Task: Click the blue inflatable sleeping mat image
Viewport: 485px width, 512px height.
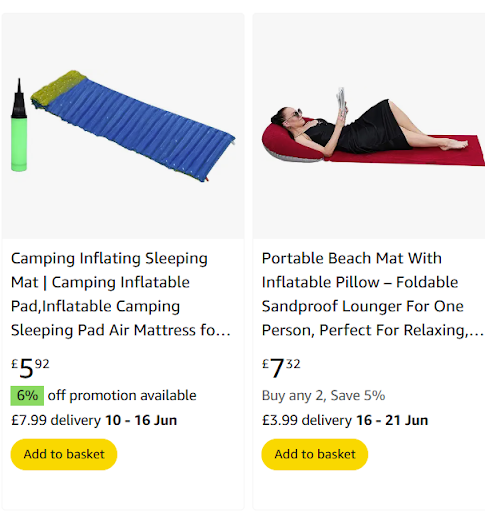Action: coord(133,126)
